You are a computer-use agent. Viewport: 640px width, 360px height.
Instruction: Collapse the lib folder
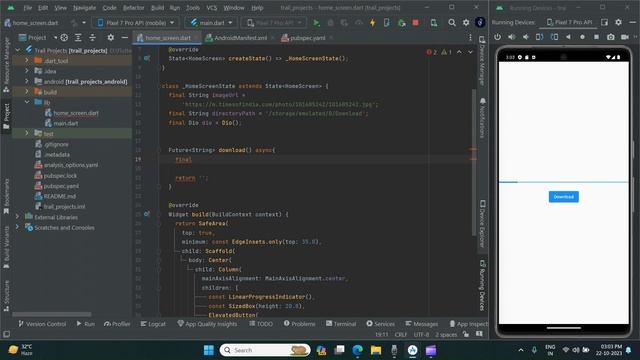(27, 102)
